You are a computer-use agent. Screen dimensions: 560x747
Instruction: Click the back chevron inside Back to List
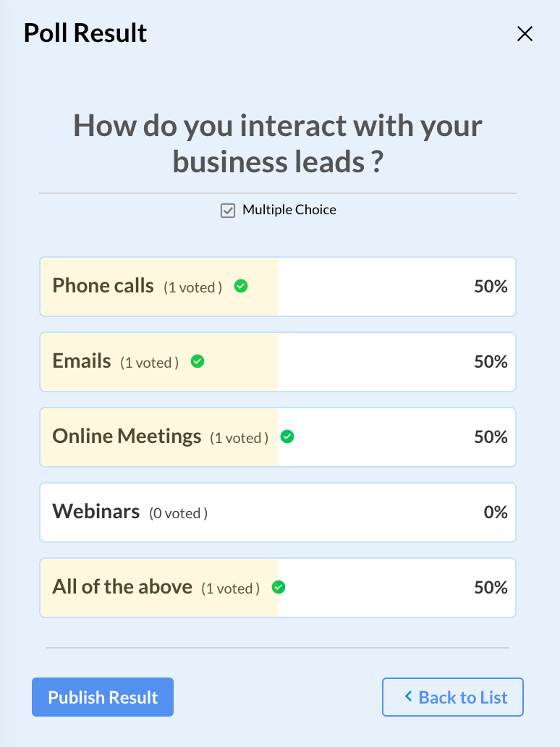coord(407,696)
